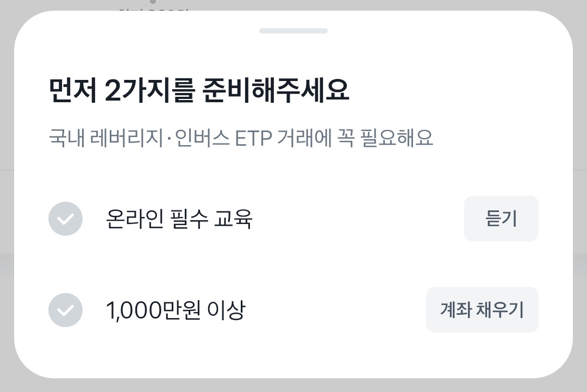Tap the dimmed background below the sheet

(x=293, y=385)
